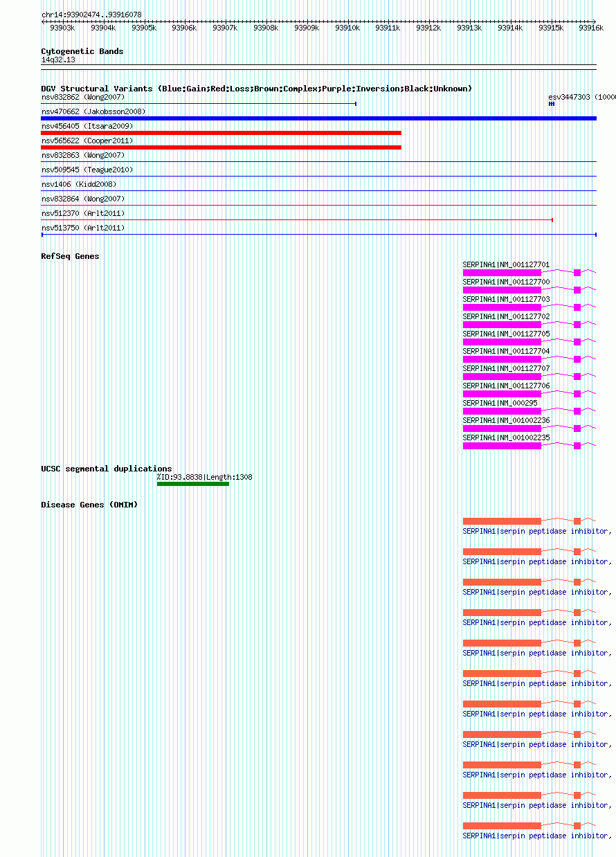
Task: Click the nsv512370 Arlt2011 red end marker
Action: pyautogui.click(x=552, y=220)
